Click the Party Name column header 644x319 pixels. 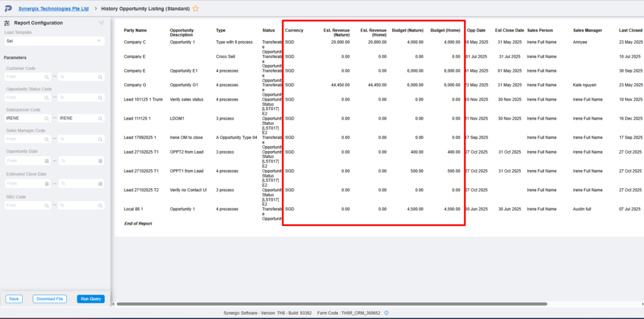pos(135,30)
